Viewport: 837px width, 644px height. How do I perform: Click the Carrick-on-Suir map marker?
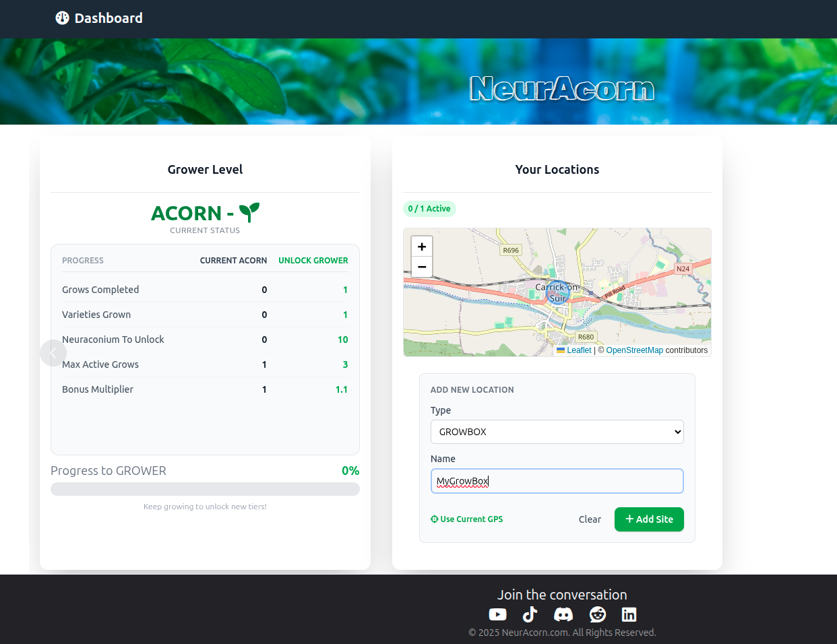557,293
